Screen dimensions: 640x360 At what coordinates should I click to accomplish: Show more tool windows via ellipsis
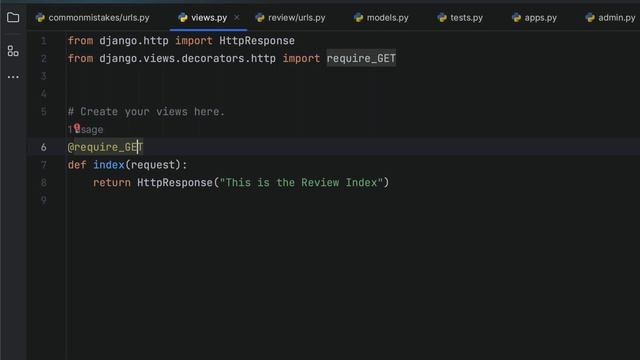point(13,77)
